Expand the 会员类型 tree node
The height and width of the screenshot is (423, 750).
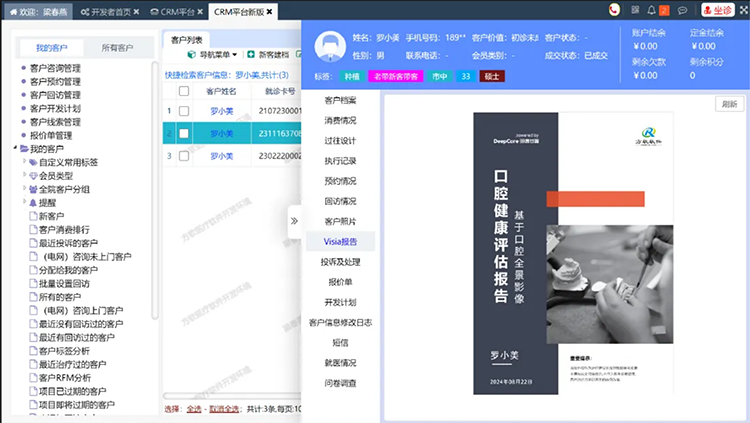pos(26,175)
